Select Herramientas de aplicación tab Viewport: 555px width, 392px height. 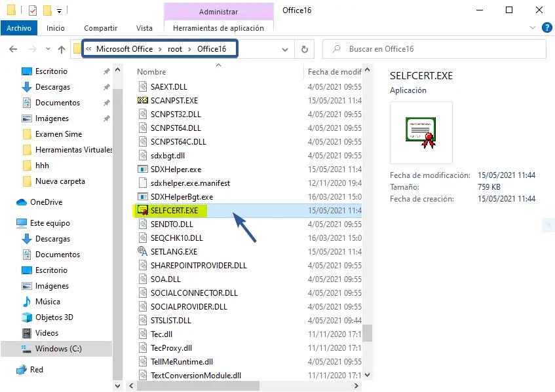pos(218,28)
